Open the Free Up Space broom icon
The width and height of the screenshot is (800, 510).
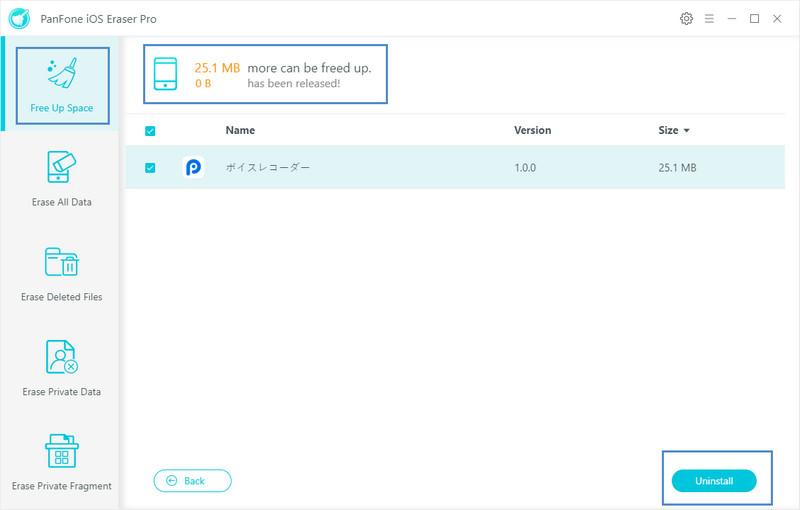pos(62,73)
